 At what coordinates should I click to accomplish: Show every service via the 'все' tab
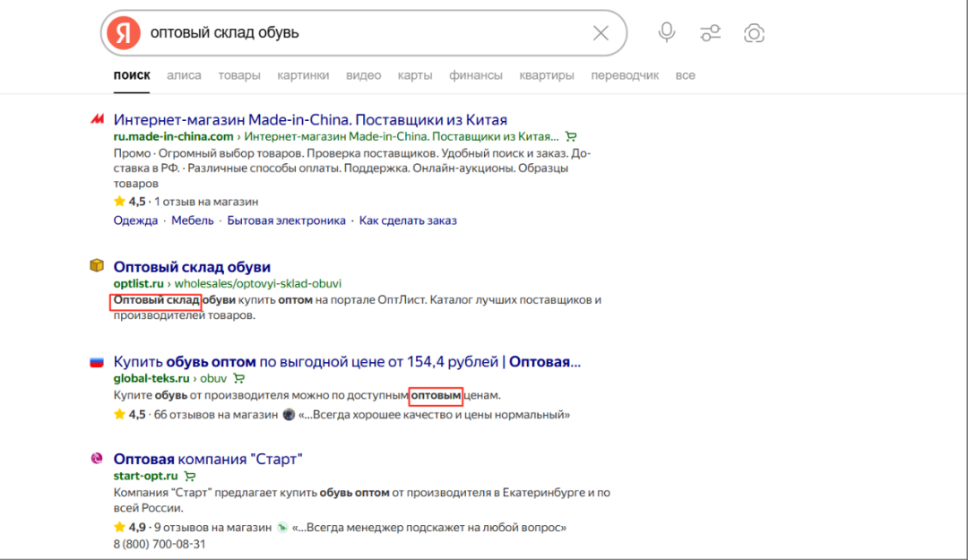(x=686, y=75)
